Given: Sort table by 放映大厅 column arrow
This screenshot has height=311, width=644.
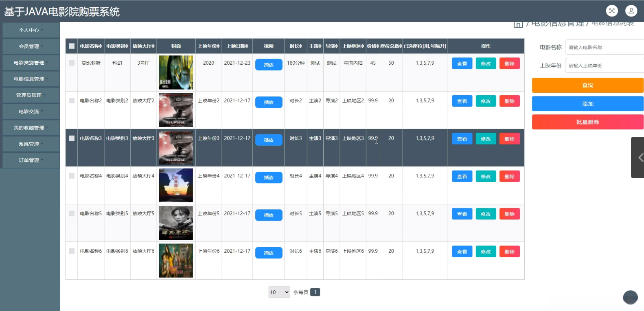Looking at the screenshot, I should [153, 46].
